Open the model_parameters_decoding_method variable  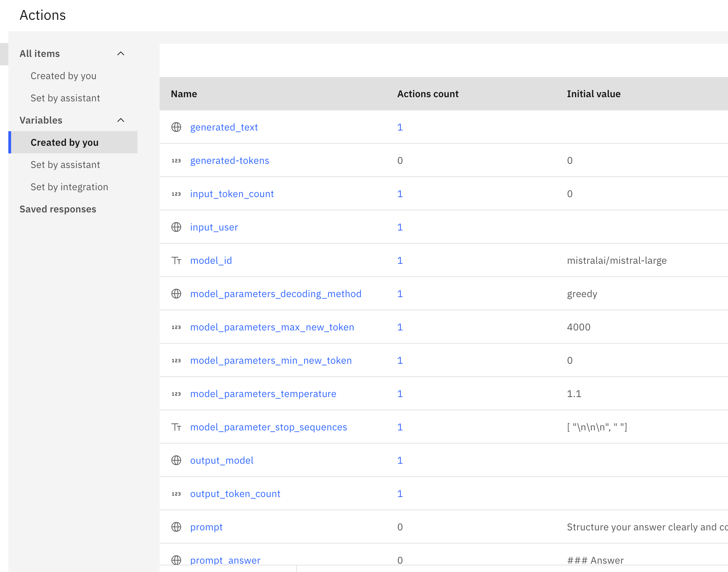click(x=276, y=294)
